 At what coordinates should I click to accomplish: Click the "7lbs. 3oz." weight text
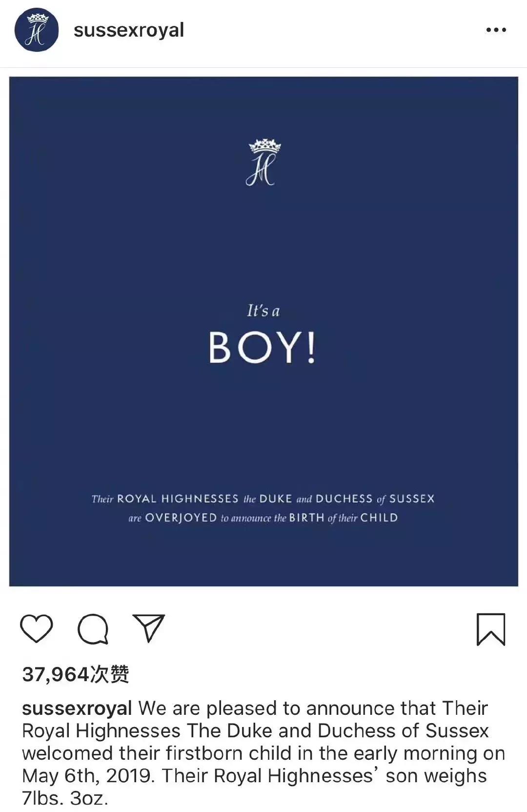65,798
